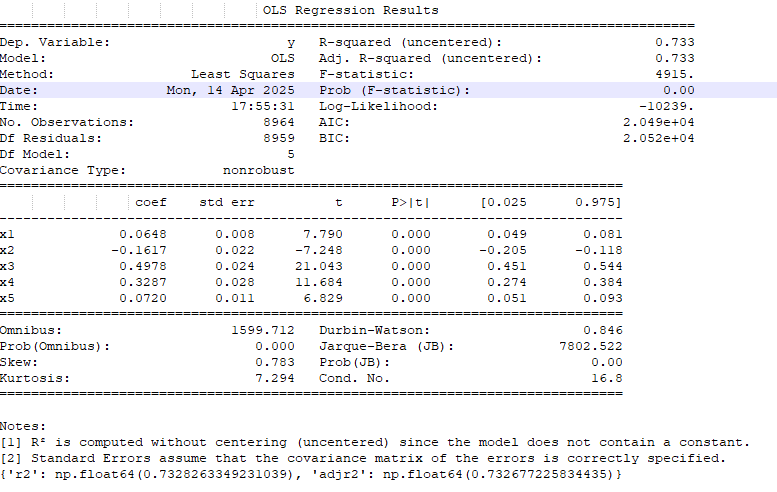Click the 'Notes:' heading

(23, 427)
